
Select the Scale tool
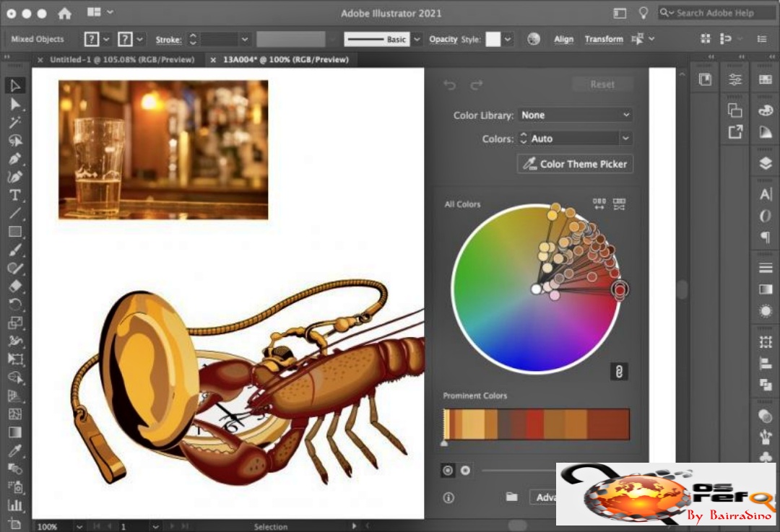tap(15, 323)
